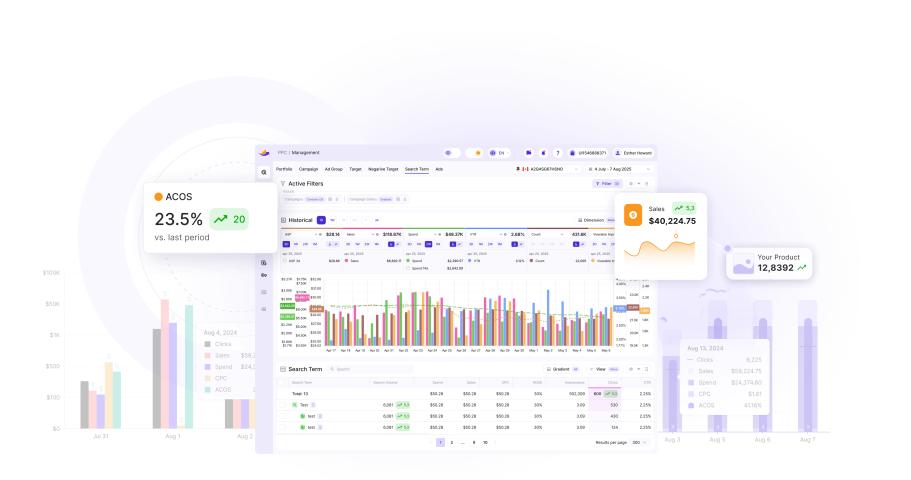Click the flag icon in the top bar
911x480 pixels.
[528, 153]
